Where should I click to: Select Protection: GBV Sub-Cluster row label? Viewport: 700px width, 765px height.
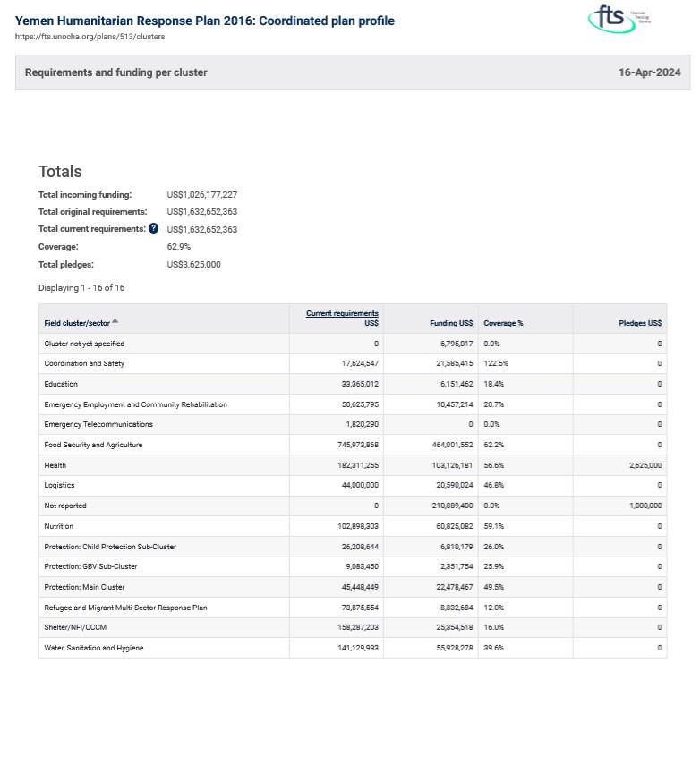click(90, 567)
